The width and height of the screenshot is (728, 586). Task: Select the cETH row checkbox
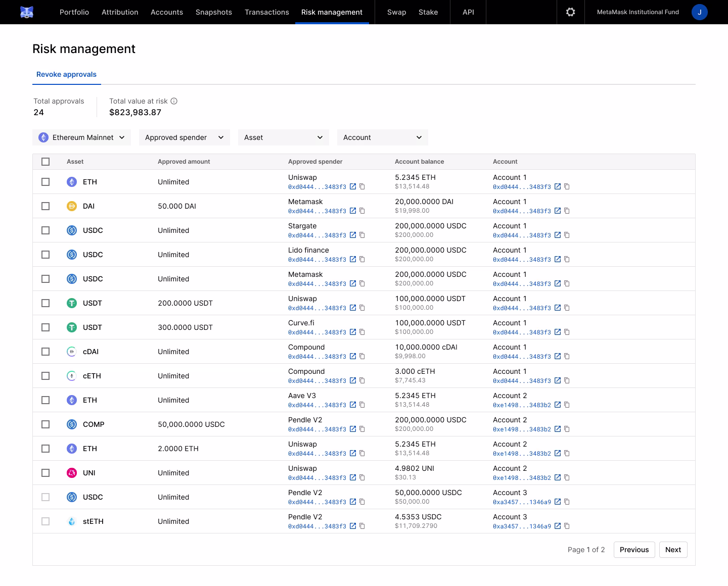[45, 376]
